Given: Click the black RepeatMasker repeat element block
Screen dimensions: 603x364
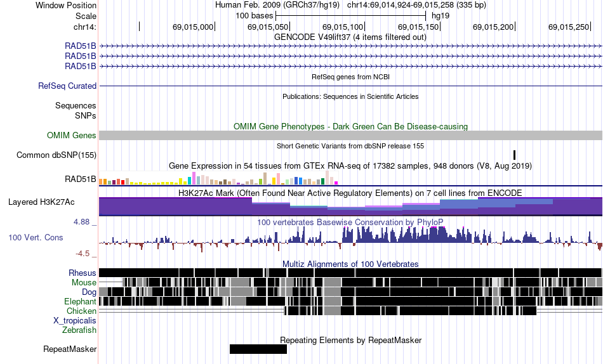Looking at the screenshot, I should (x=258, y=349).
